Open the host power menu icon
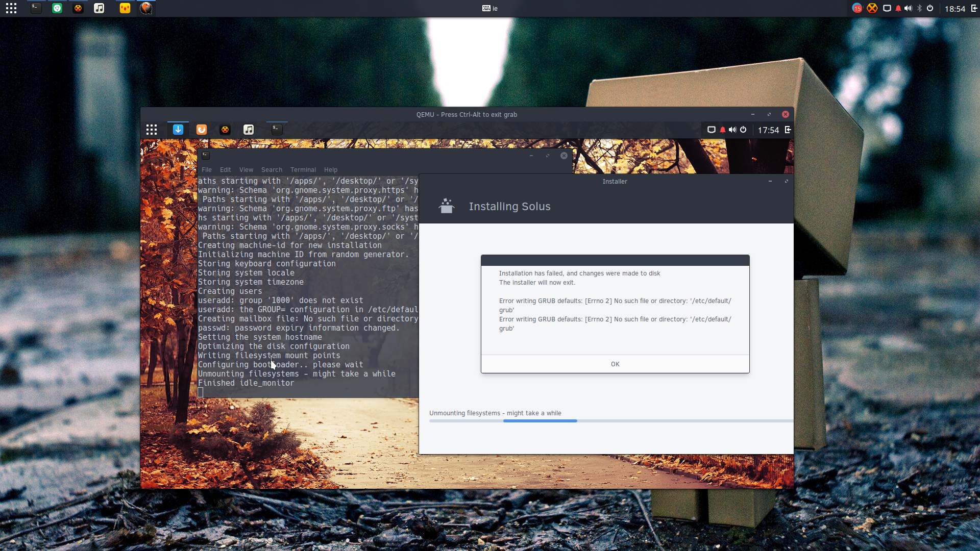 pyautogui.click(x=930, y=8)
